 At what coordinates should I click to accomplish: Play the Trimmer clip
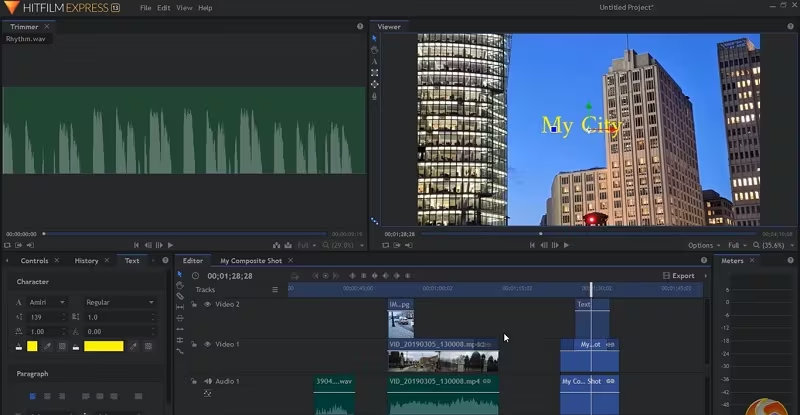(x=170, y=245)
